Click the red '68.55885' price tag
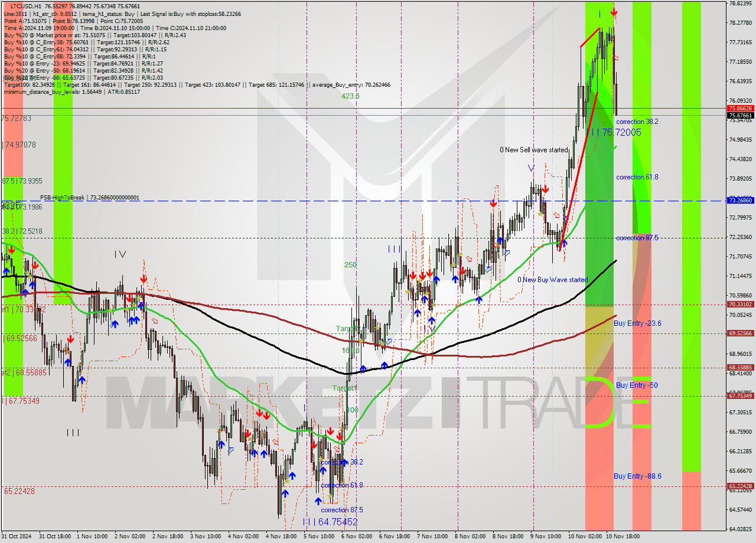This screenshot has height=543, width=756. point(741,367)
